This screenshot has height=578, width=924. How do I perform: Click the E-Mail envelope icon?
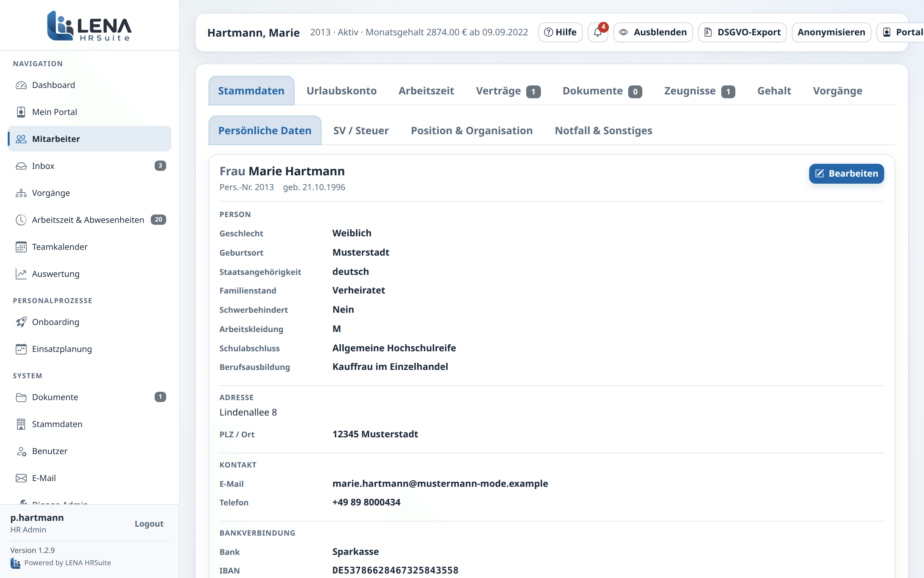21,478
